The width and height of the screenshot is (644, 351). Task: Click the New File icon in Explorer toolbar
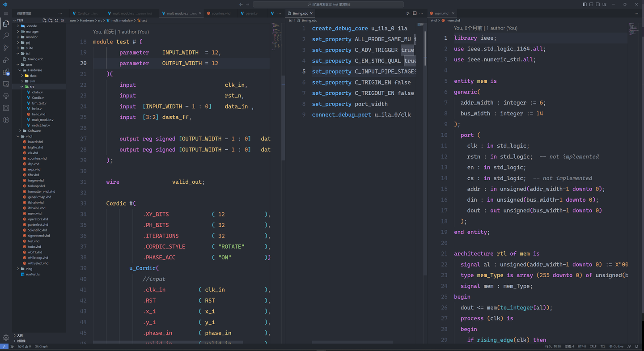(x=44, y=20)
